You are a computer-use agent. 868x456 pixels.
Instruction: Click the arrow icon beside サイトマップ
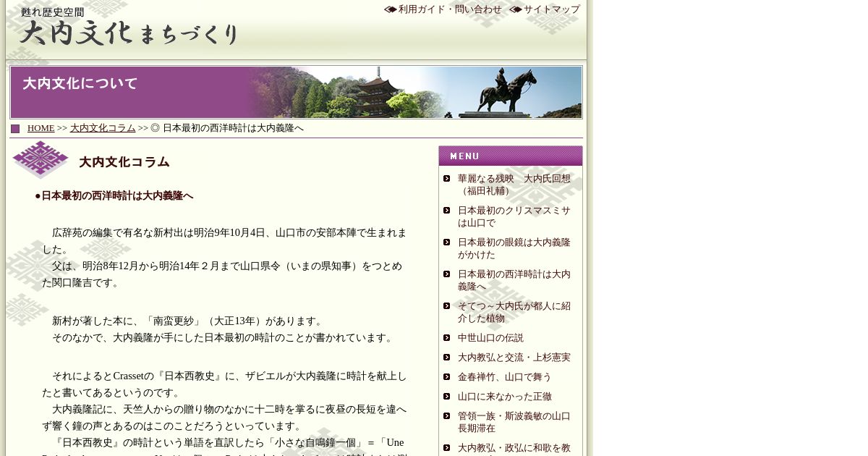(x=516, y=9)
